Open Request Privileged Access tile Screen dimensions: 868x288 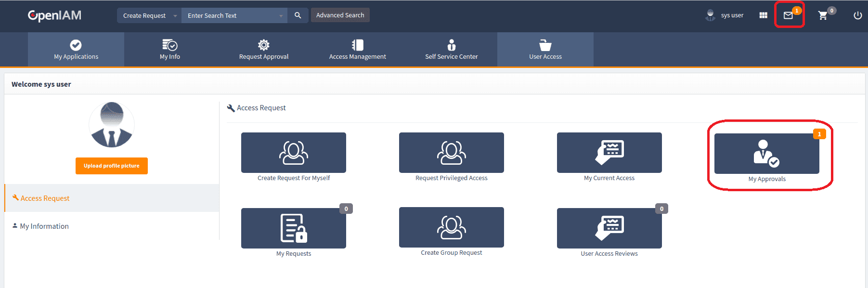(x=451, y=153)
